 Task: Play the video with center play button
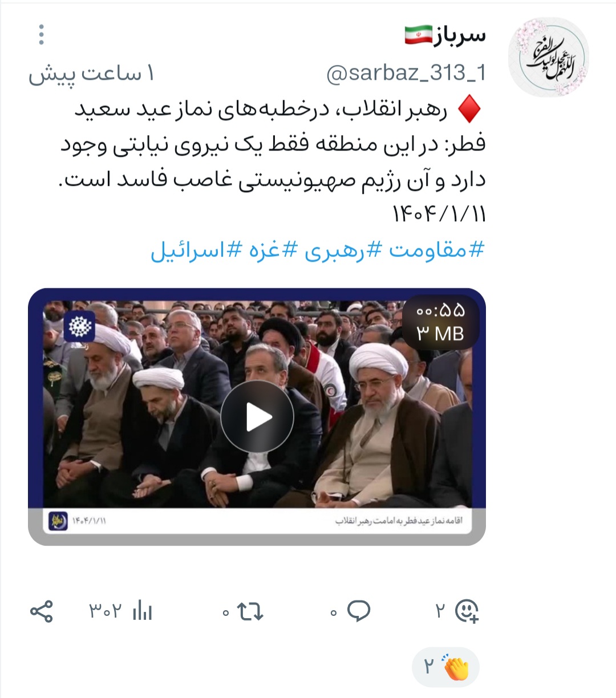(257, 417)
